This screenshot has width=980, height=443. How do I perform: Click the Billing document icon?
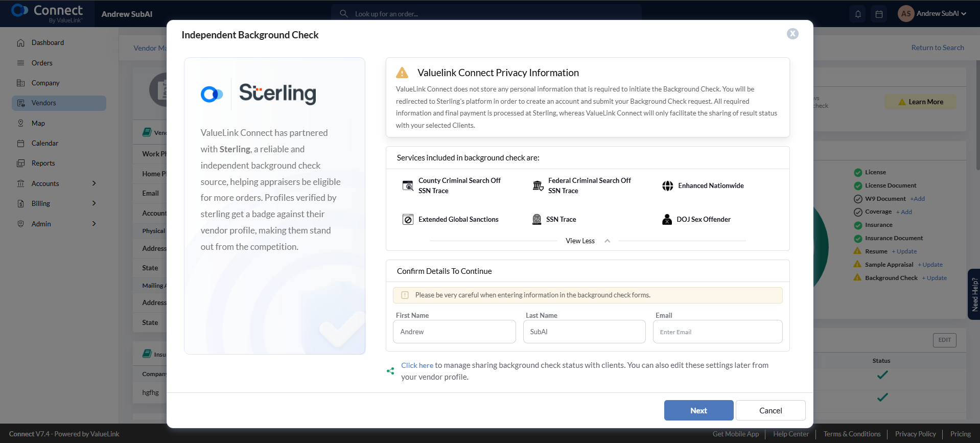[21, 203]
